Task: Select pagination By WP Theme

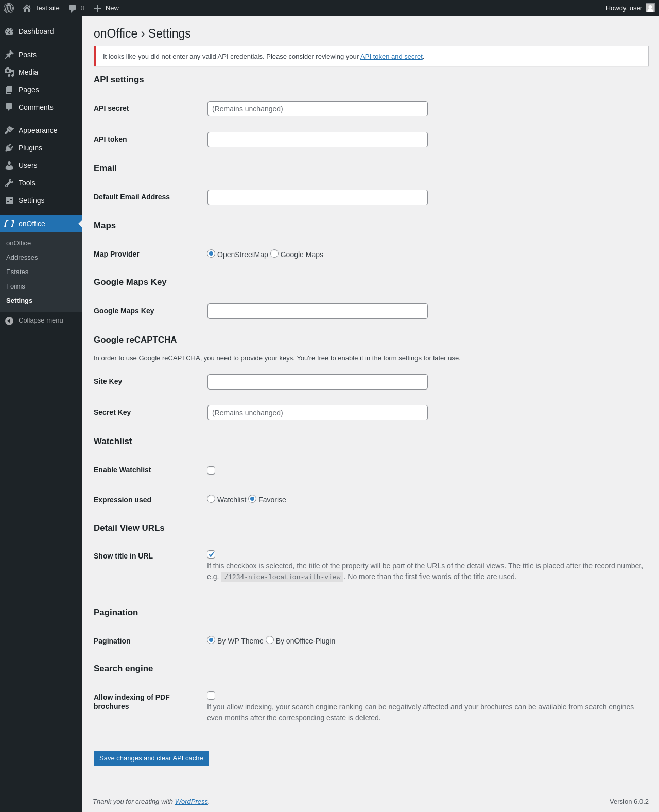Action: point(211,640)
